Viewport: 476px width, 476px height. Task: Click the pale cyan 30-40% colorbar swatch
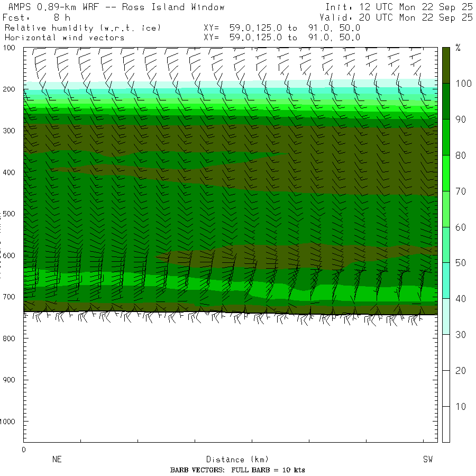446,317
